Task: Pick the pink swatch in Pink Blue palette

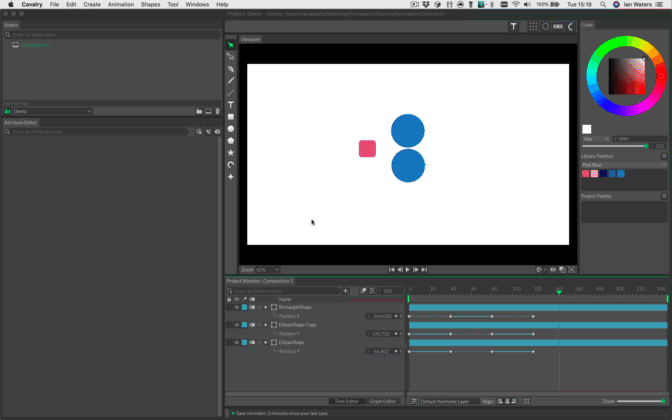Action: point(586,173)
